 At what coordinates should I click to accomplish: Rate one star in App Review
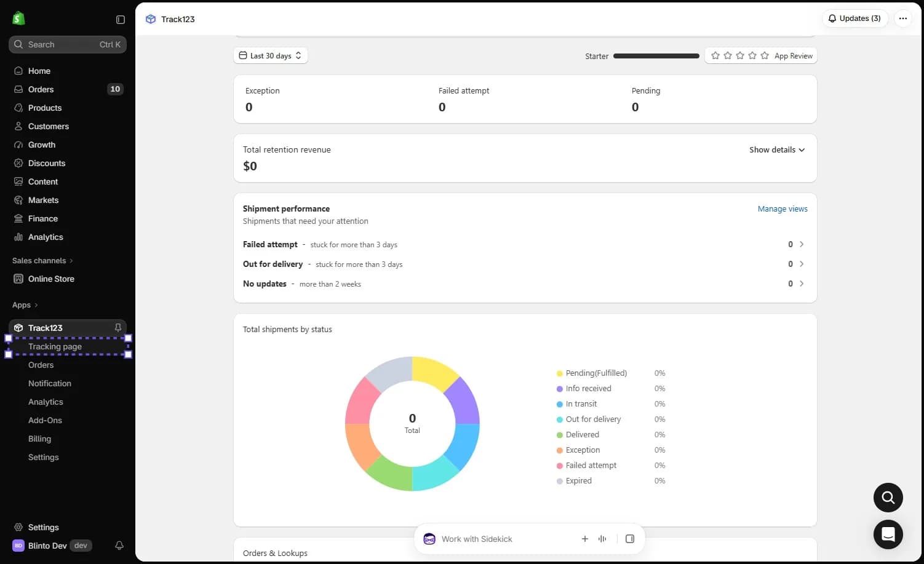click(x=715, y=55)
